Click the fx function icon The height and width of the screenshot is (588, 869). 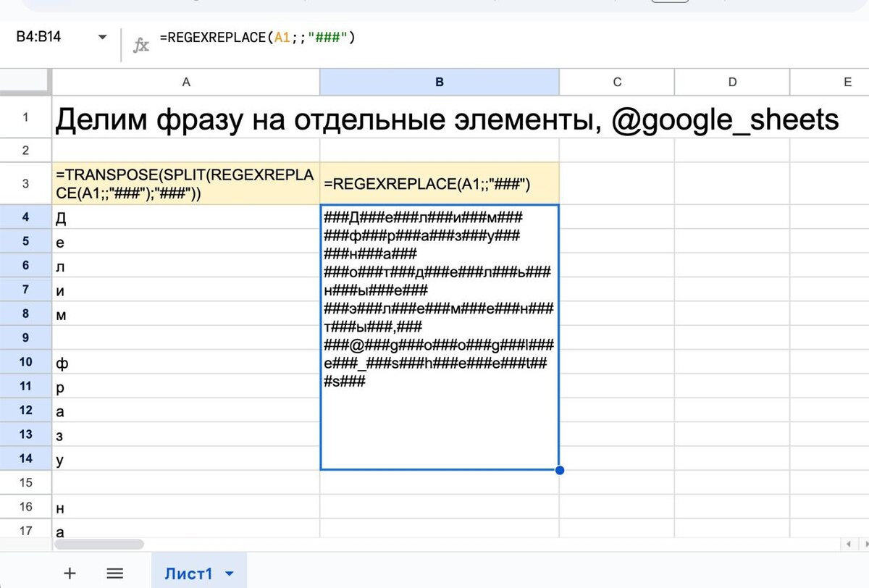click(141, 45)
